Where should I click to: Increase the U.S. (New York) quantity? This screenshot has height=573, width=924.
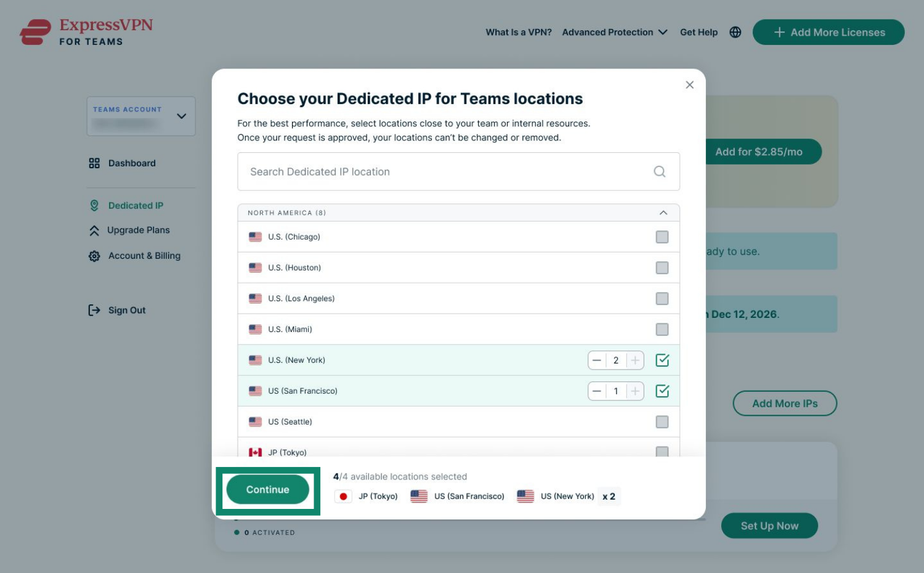tap(635, 360)
